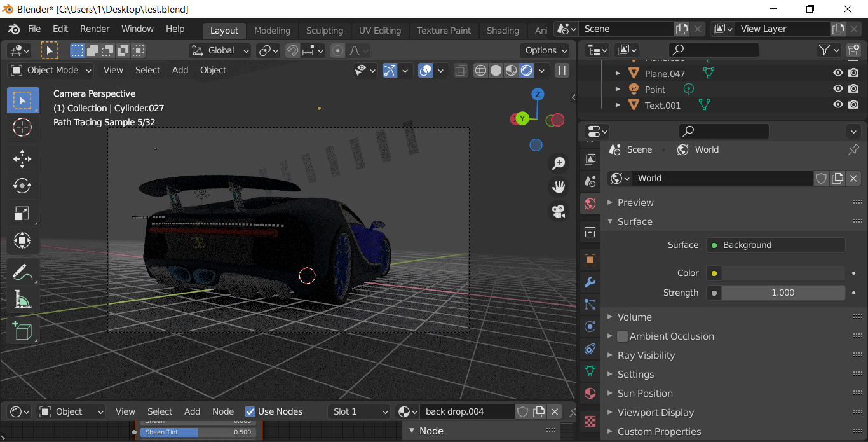Activate the Scale tool
This screenshot has height=442, width=868.
22,213
